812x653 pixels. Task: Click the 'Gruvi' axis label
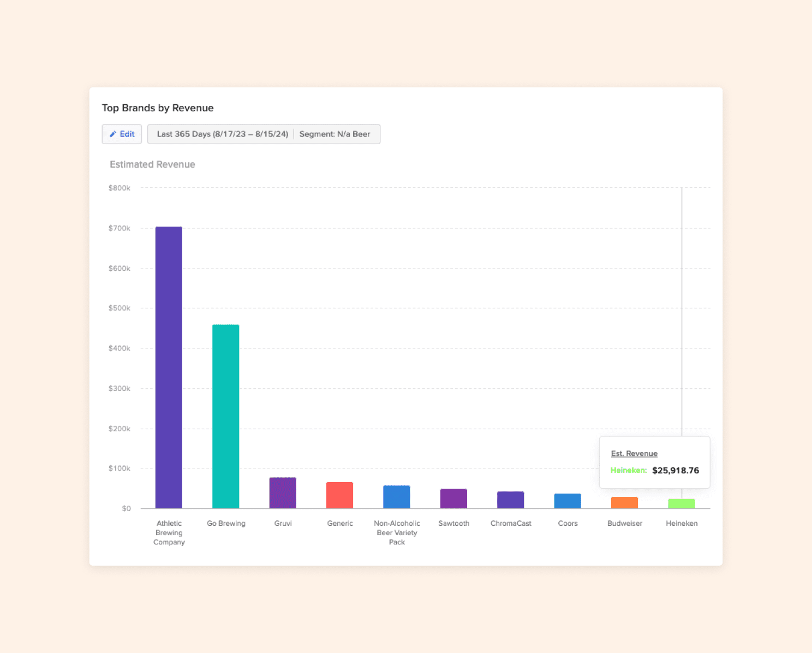(x=283, y=524)
